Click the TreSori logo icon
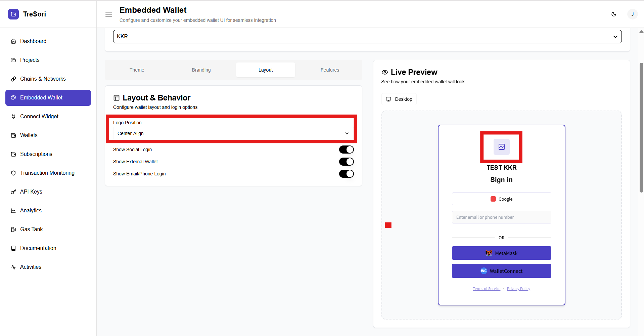The height and width of the screenshot is (336, 644). coord(13,14)
